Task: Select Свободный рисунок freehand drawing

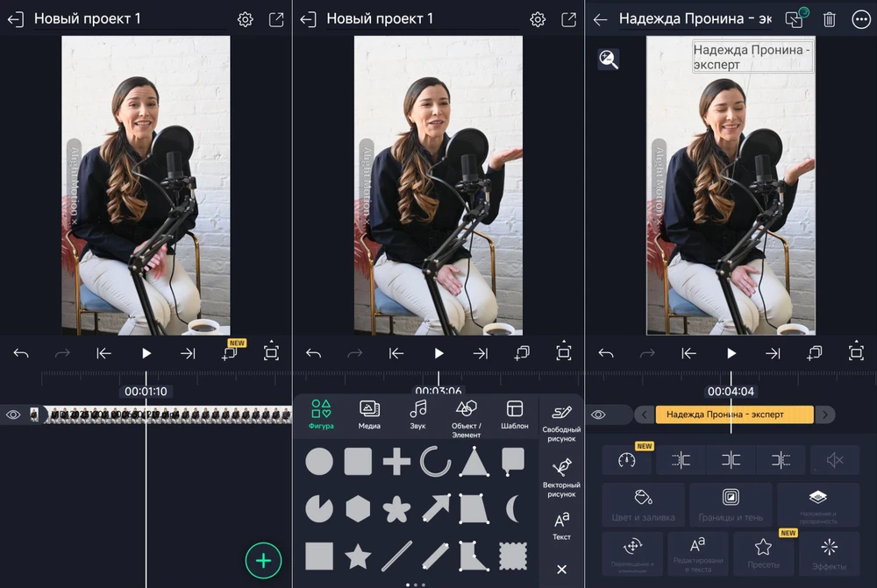Action: pyautogui.click(x=561, y=422)
